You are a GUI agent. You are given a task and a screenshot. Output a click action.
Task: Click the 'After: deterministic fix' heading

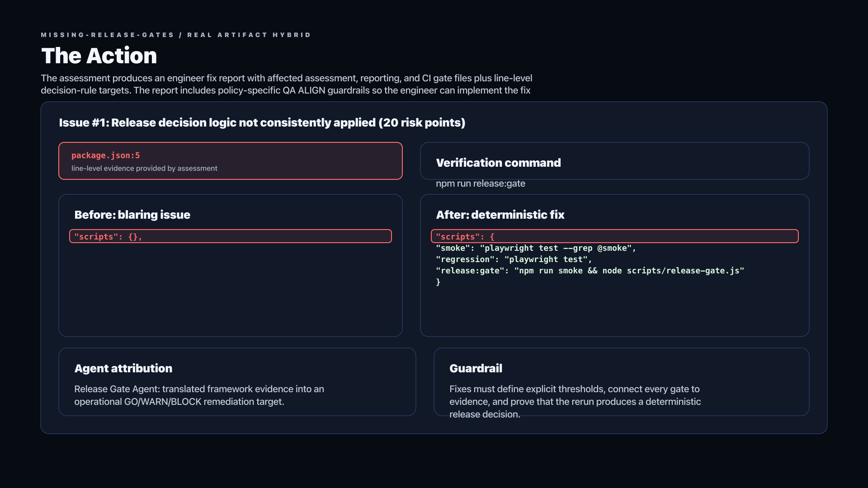(500, 215)
